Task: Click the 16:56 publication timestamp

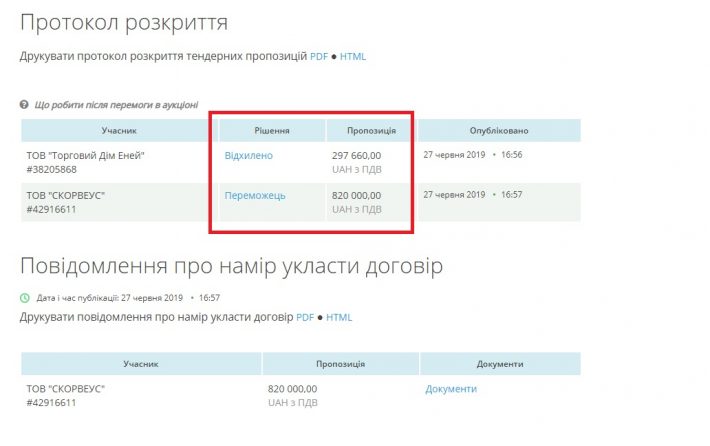Action: 512,155
